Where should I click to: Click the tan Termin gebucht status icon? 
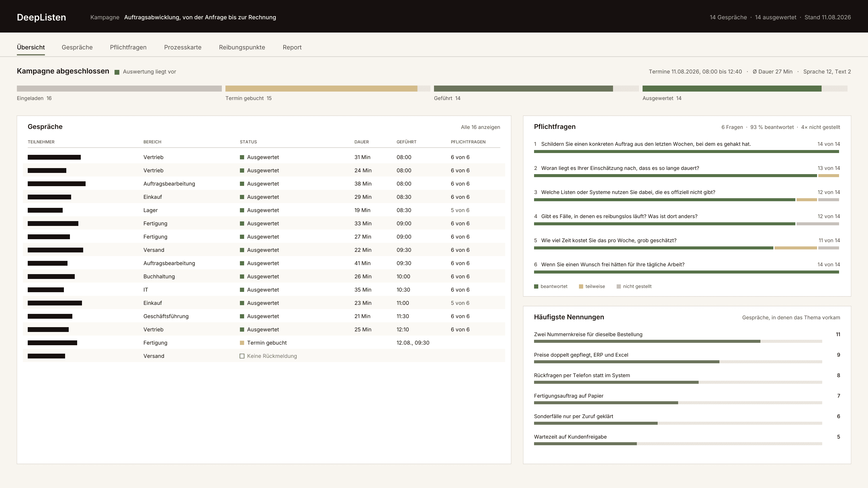(x=242, y=343)
